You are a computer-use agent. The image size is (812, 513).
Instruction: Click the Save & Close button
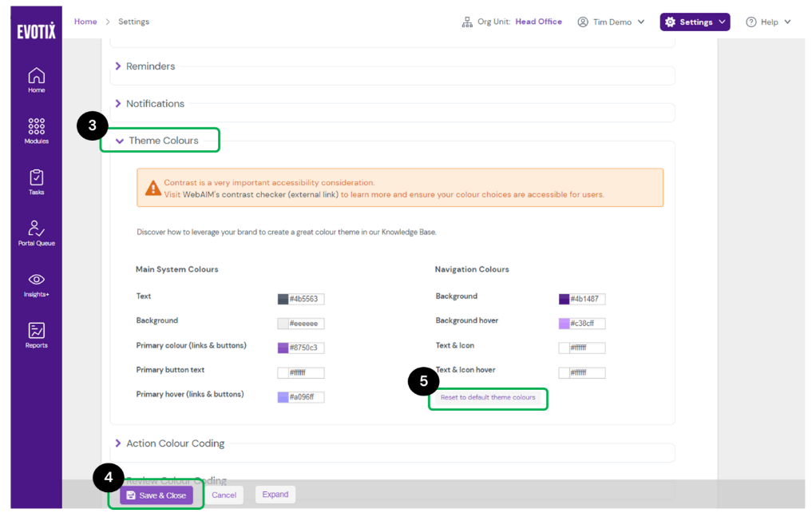[156, 495]
